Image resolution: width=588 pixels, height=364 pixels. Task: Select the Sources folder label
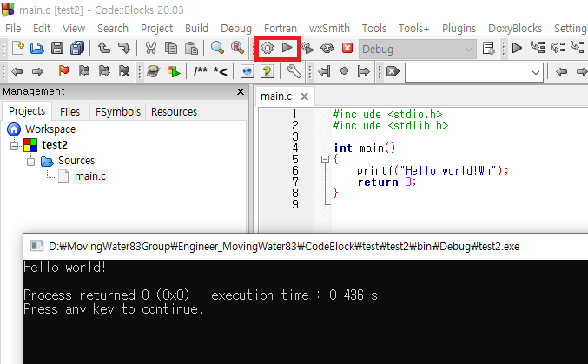pos(76,161)
